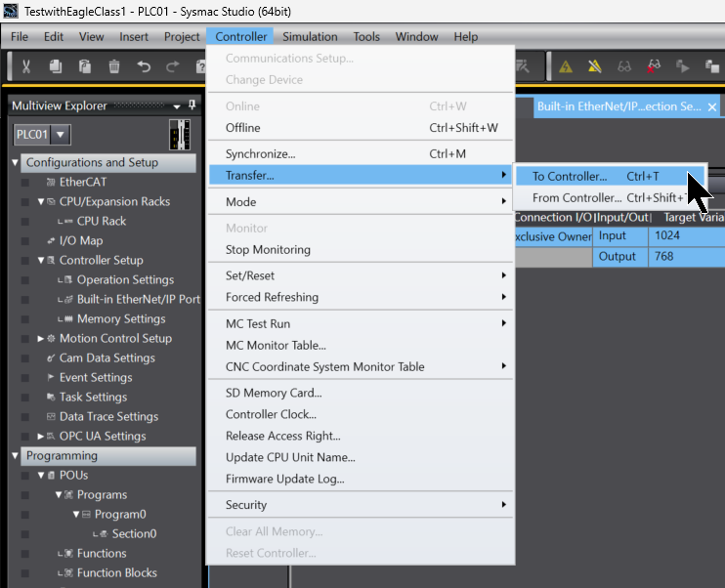Open the View menu
This screenshot has height=588, width=725.
(x=91, y=36)
